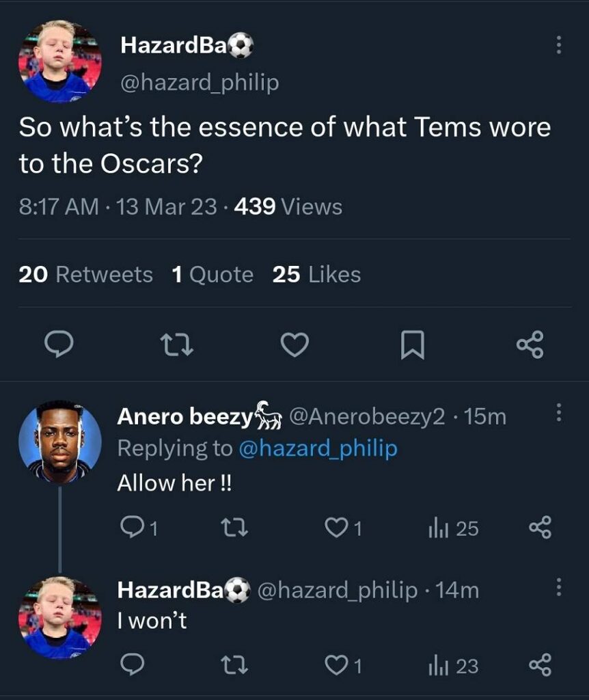Like the "Allow her !!" reply

(343, 528)
